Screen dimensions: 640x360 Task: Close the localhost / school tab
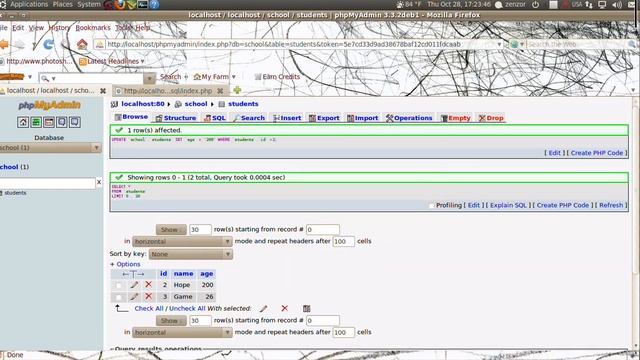point(103,91)
